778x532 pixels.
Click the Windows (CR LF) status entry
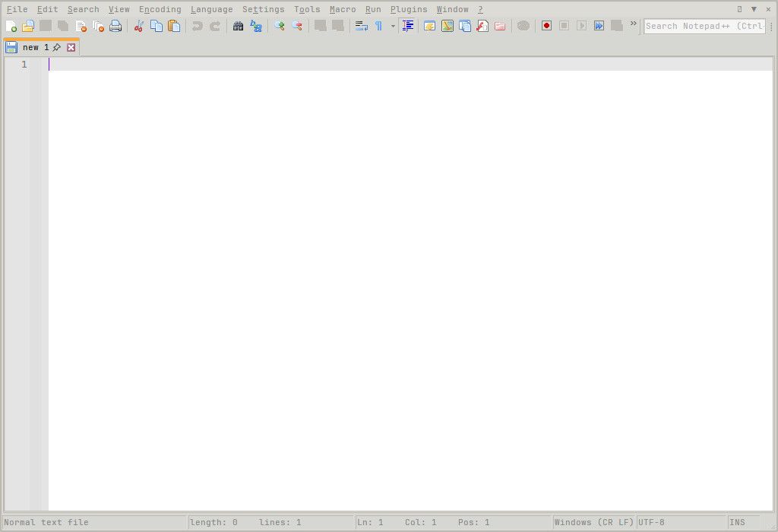pos(594,523)
